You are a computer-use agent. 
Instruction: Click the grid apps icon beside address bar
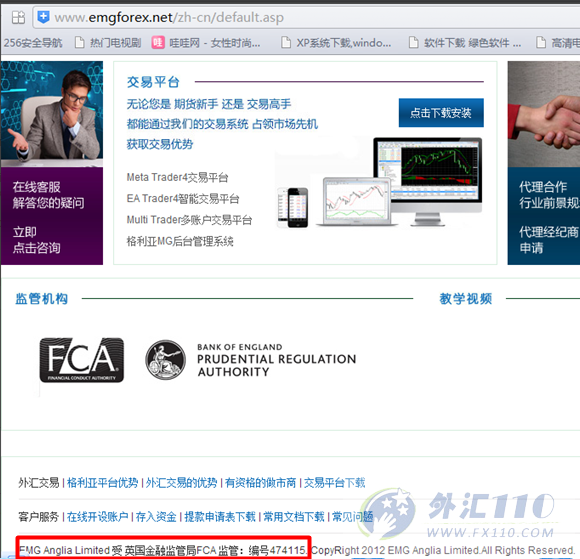pyautogui.click(x=18, y=17)
